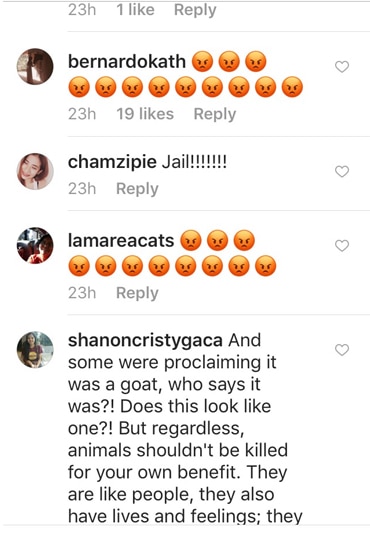370x535 pixels.
Task: Select shanoncristygaca's comment text about goats
Action: (x=184, y=429)
